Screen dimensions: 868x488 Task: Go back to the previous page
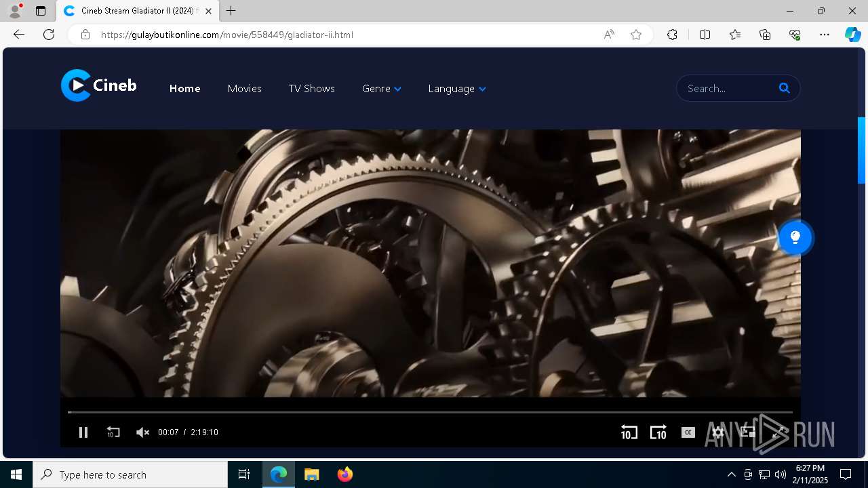(19, 35)
